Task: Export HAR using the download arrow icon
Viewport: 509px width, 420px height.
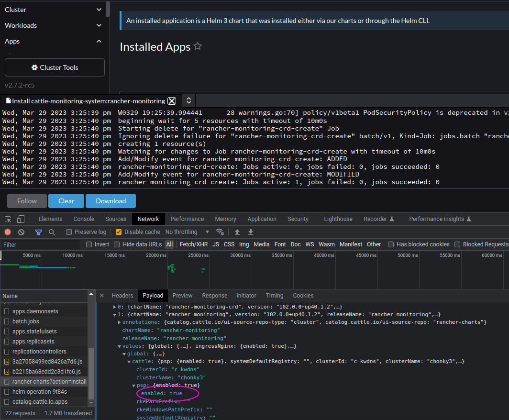Action: (x=250, y=232)
